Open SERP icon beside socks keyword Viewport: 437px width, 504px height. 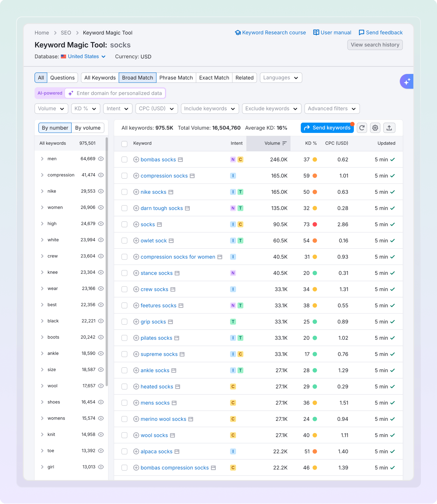pyautogui.click(x=160, y=225)
